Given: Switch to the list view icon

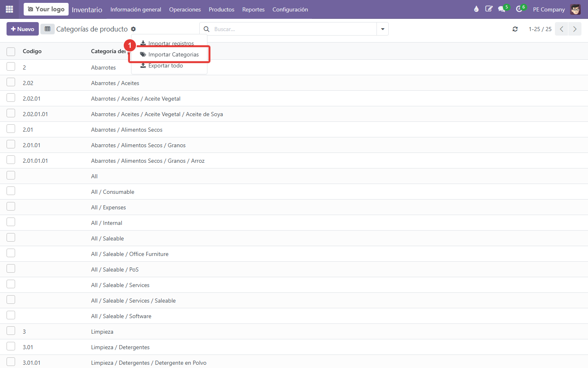Looking at the screenshot, I should [47, 29].
